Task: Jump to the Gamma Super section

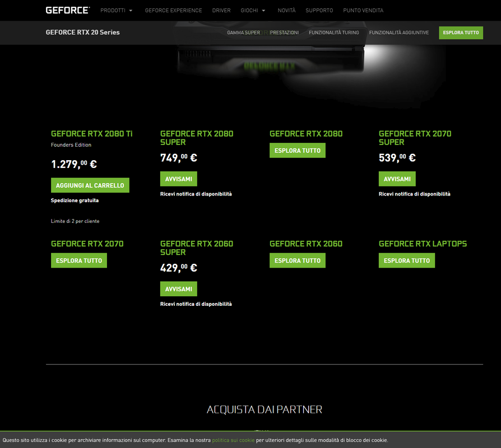Action: pyautogui.click(x=243, y=32)
